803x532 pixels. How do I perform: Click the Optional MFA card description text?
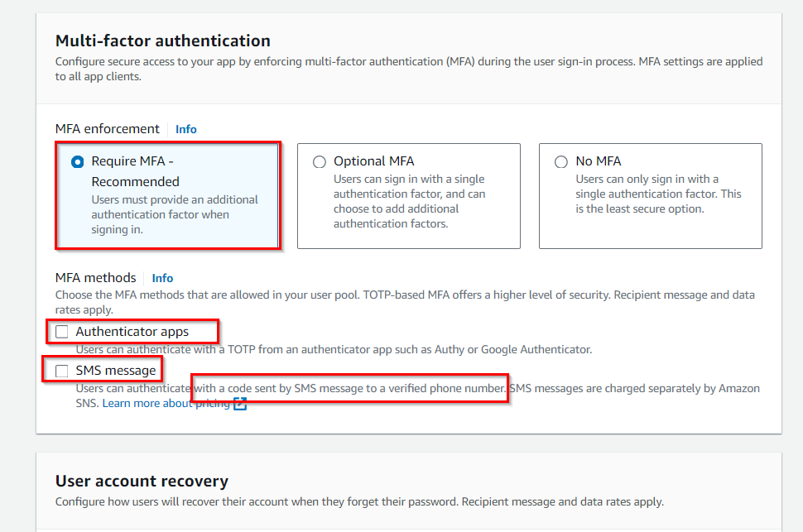point(409,201)
